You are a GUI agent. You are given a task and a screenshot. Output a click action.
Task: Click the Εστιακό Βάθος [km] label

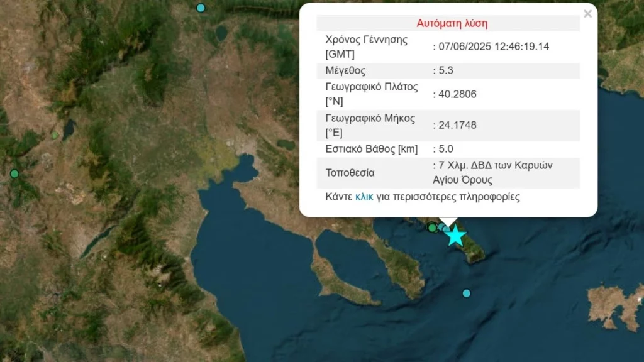click(x=371, y=149)
